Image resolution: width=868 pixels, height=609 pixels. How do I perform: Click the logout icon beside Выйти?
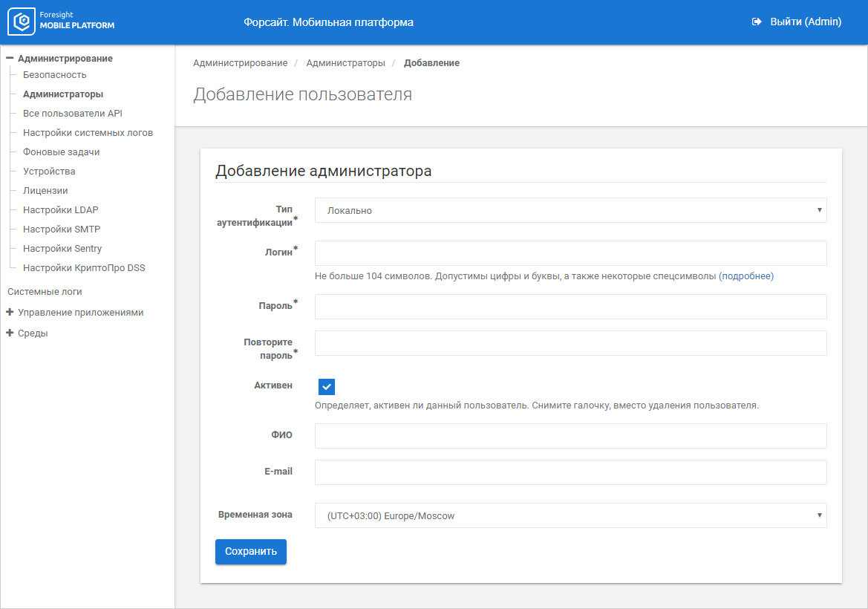(757, 22)
